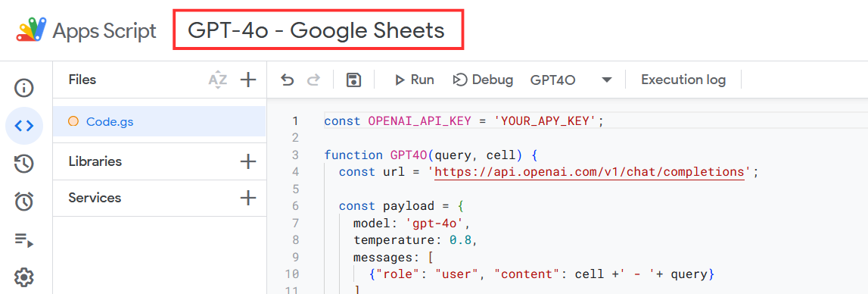Click the Debug button

point(482,80)
